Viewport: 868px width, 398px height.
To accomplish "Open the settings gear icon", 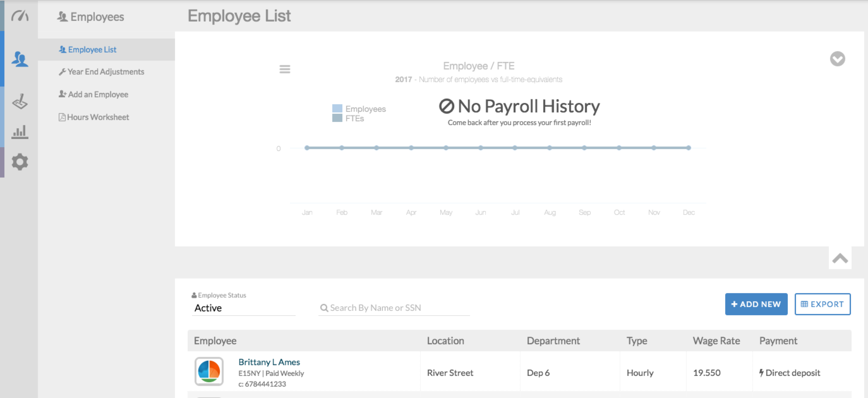I will pyautogui.click(x=20, y=162).
